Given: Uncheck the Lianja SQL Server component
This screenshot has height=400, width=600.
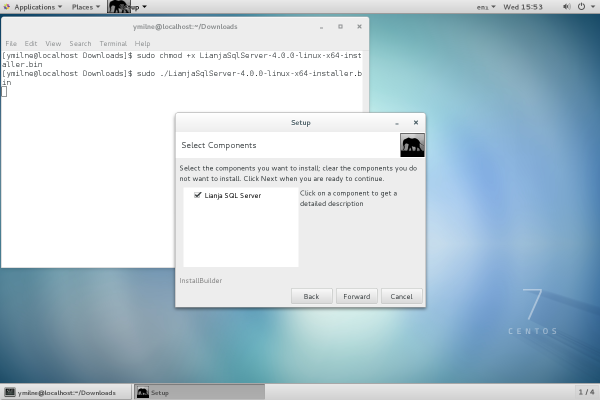Looking at the screenshot, I should tap(198, 196).
